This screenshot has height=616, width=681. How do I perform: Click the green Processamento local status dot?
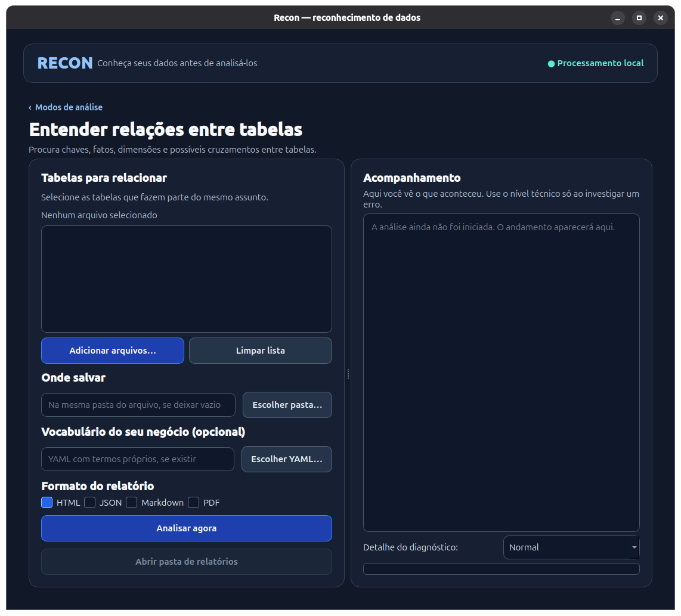(x=551, y=64)
